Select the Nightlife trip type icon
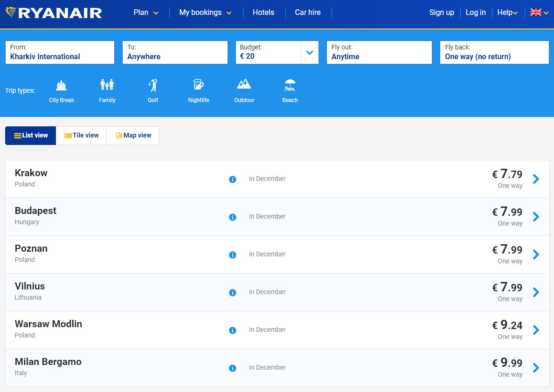554x392 pixels. click(x=199, y=85)
